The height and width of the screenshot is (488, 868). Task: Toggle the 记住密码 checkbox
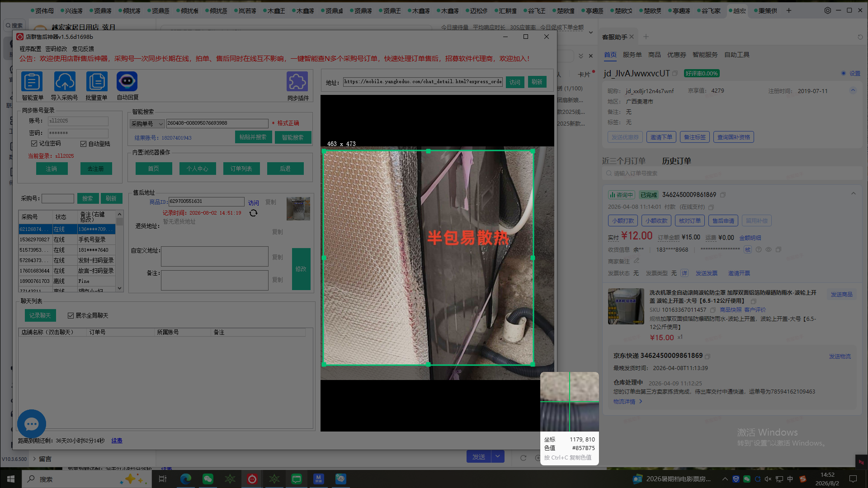point(34,143)
